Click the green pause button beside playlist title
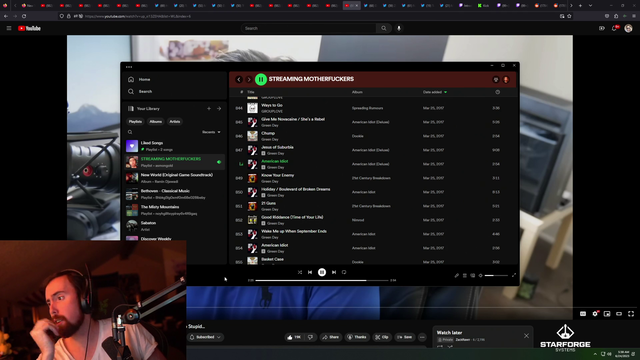This screenshot has width=640, height=360. tap(261, 79)
